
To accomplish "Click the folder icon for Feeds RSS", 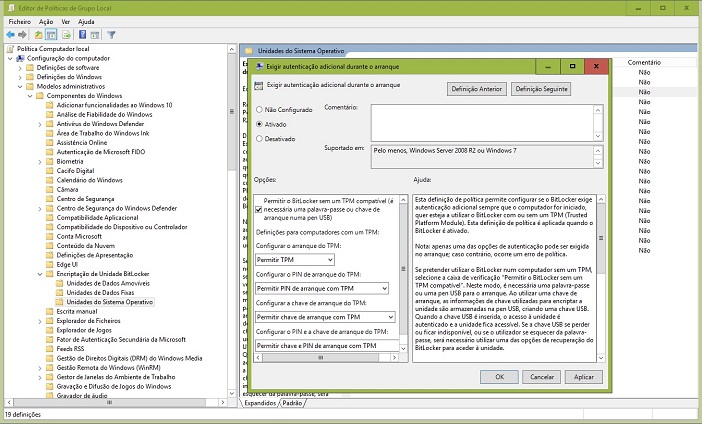I will pyautogui.click(x=50, y=348).
